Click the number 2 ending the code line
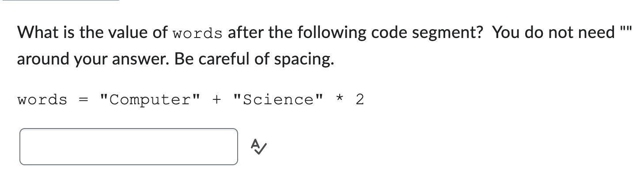 click(360, 100)
